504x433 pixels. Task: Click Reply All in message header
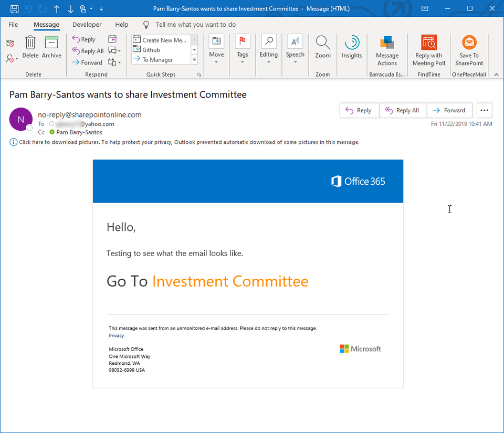coord(403,111)
